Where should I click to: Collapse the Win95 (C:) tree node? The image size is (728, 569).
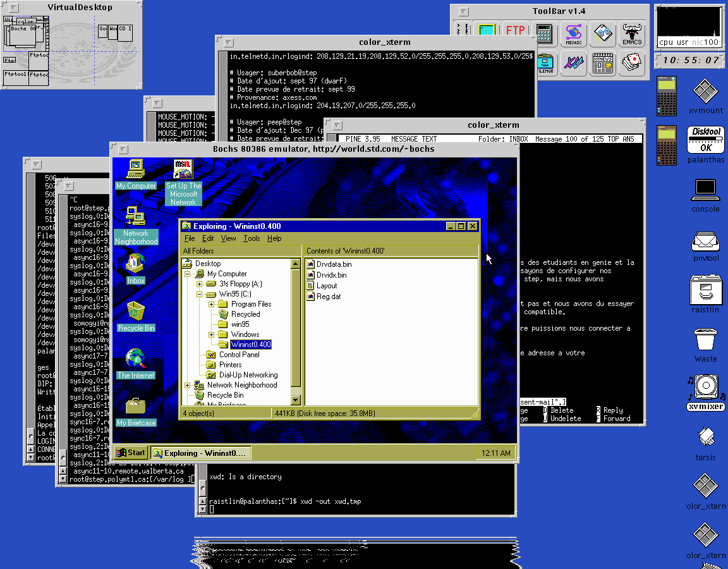click(199, 294)
